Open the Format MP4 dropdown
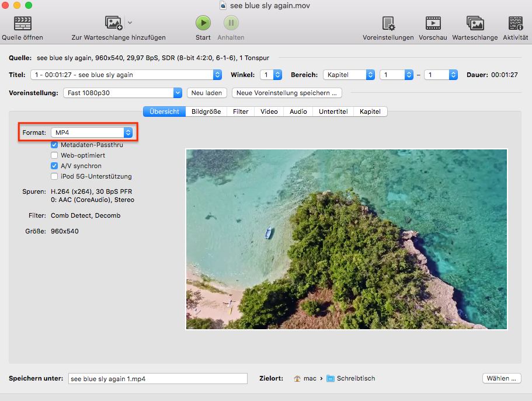532x401 pixels. point(92,132)
